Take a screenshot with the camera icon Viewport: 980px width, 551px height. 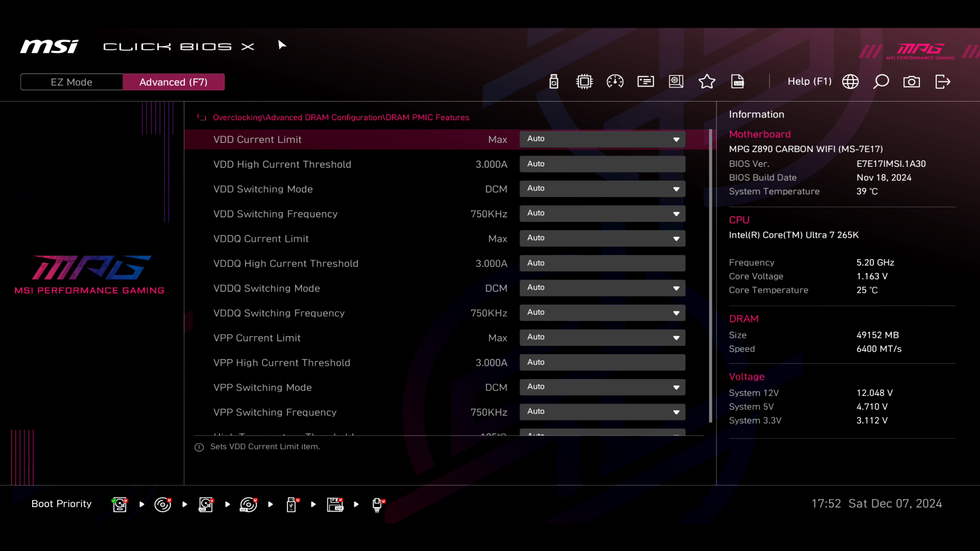[x=912, y=82]
